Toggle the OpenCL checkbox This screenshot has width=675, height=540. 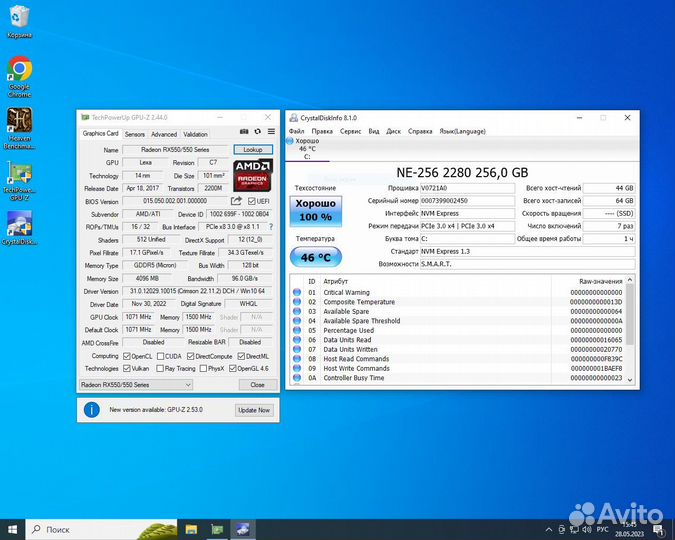point(127,356)
